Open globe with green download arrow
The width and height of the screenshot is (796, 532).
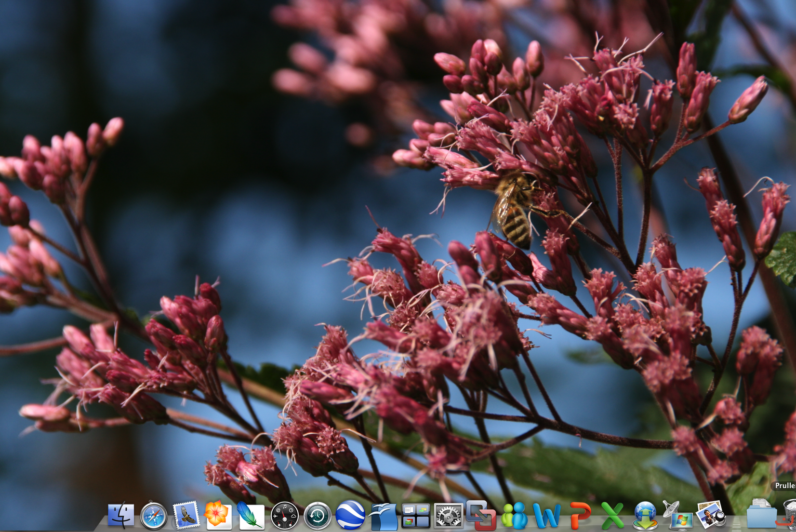click(645, 516)
